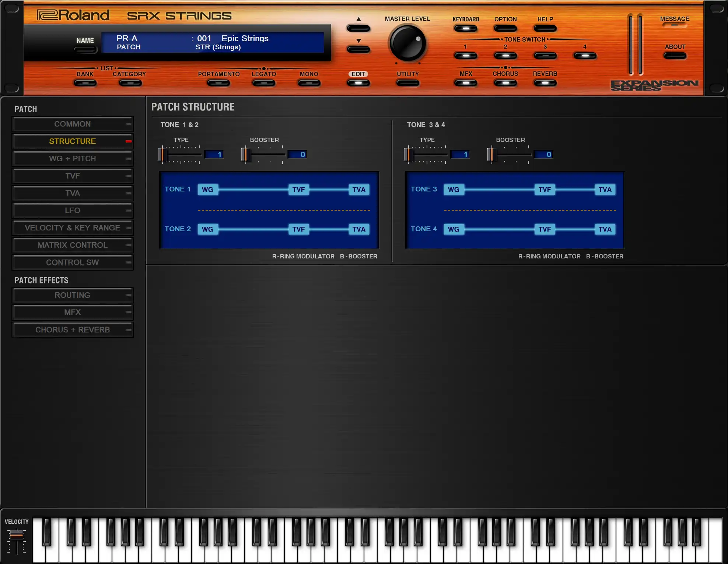Click the WG block of Tone 4
The width and height of the screenshot is (728, 564).
click(454, 229)
